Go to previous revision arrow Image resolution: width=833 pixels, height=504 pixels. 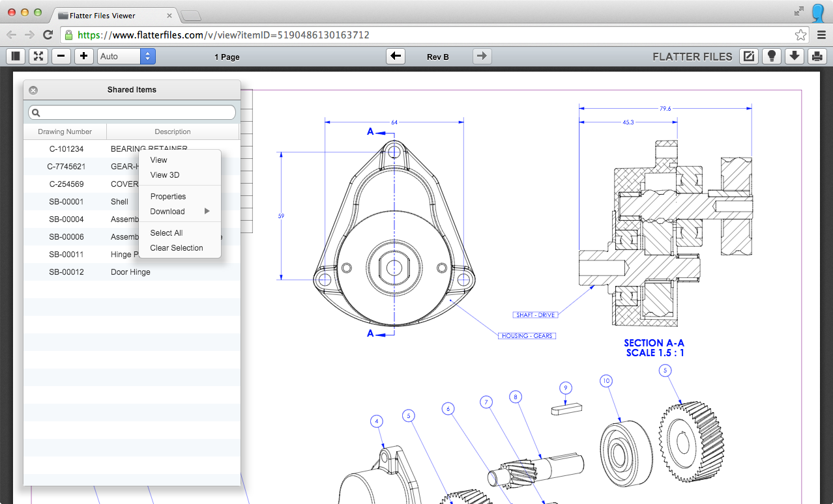396,56
